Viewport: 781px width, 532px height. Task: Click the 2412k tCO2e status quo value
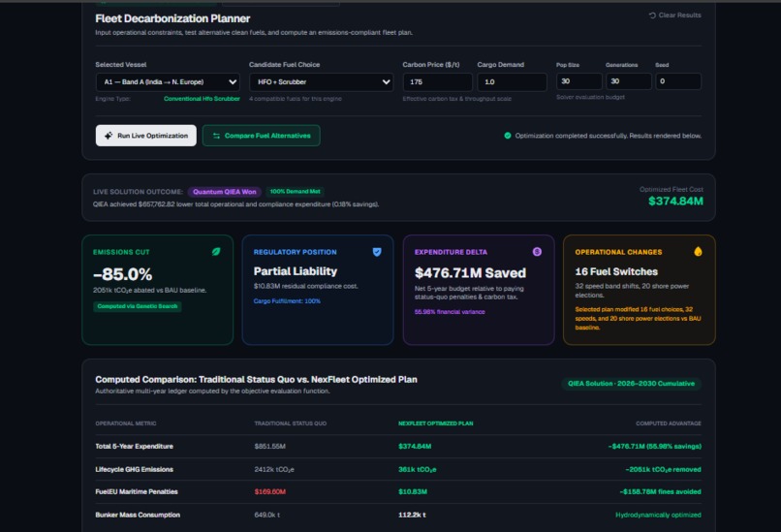click(x=274, y=469)
